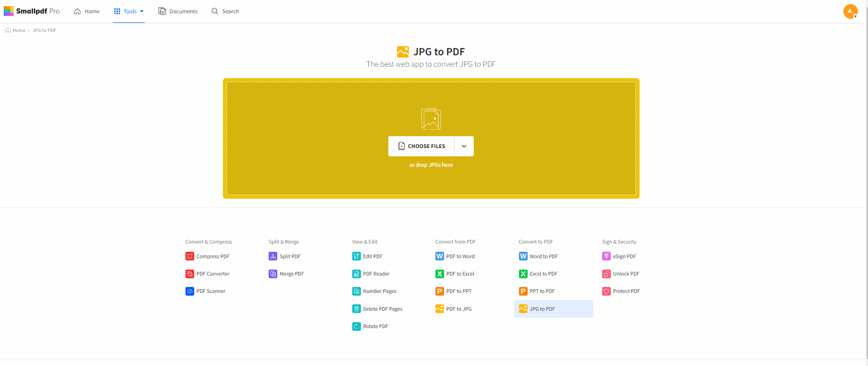
Task: Click the PPT to PDF icon
Action: point(523,291)
